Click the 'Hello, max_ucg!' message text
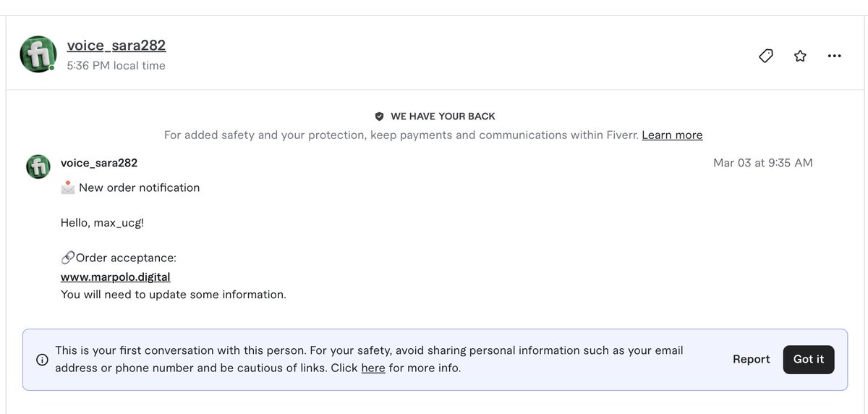The height and width of the screenshot is (414, 868). pyautogui.click(x=103, y=222)
